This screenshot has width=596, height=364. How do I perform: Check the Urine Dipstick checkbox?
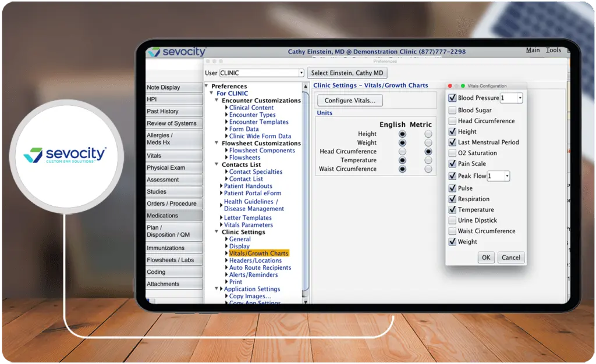tap(452, 220)
